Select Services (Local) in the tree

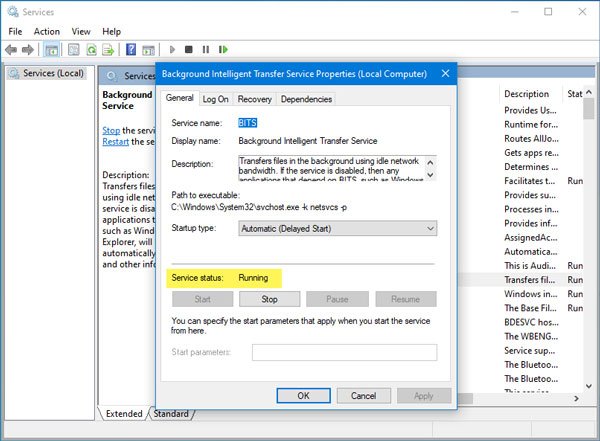(x=52, y=74)
